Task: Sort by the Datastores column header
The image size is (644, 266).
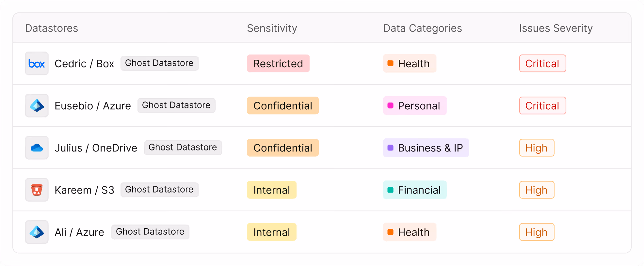Action: click(x=52, y=28)
